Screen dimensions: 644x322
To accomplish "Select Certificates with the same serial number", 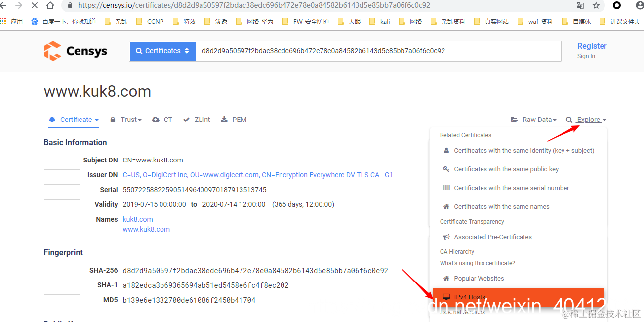I will point(518,188).
